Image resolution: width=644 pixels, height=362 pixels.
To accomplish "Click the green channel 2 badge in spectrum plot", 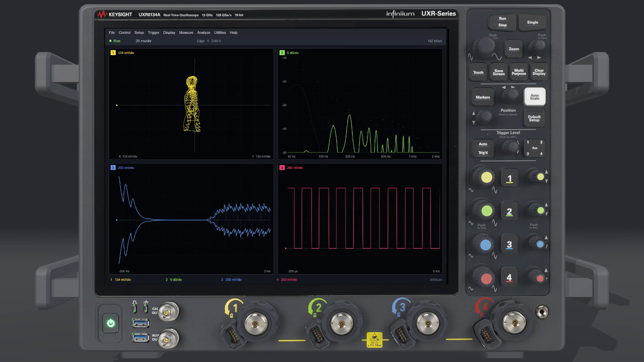I will 282,53.
